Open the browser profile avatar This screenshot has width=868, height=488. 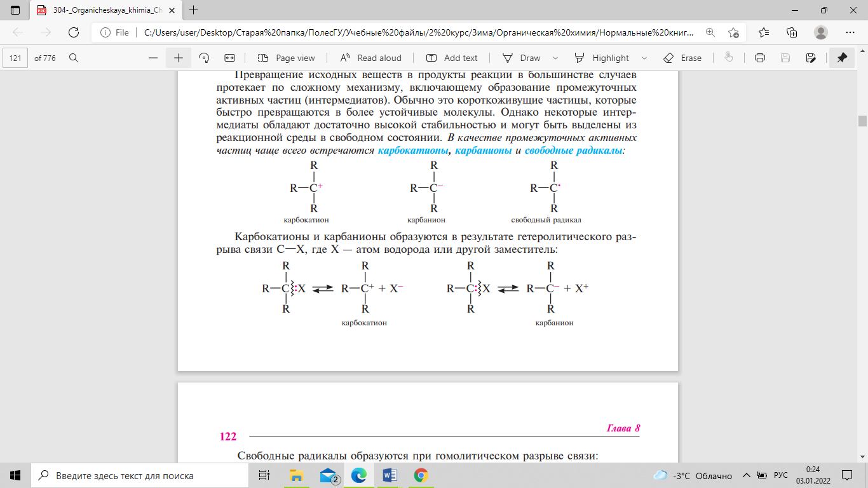tap(821, 32)
